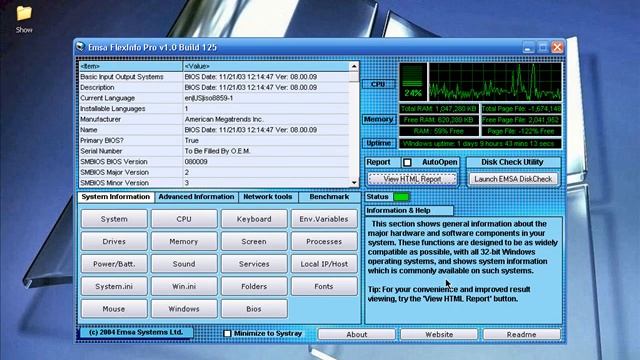Viewport: 640px width, 360px height.
Task: View Memory information button
Action: click(x=184, y=242)
